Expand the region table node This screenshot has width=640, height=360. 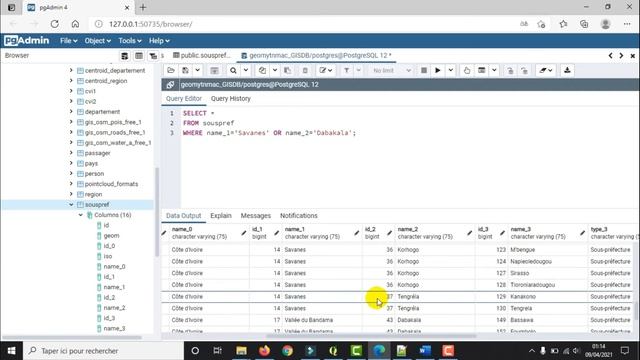pyautogui.click(x=71, y=194)
